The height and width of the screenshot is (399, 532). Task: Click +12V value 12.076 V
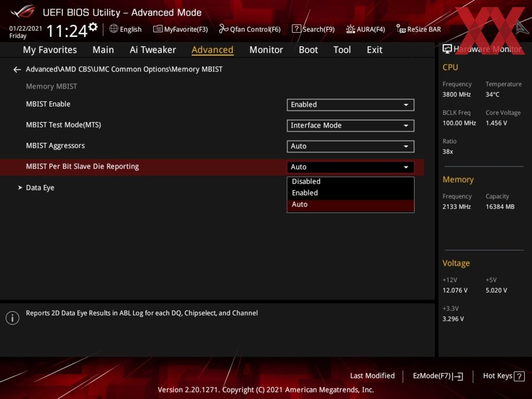[455, 291]
